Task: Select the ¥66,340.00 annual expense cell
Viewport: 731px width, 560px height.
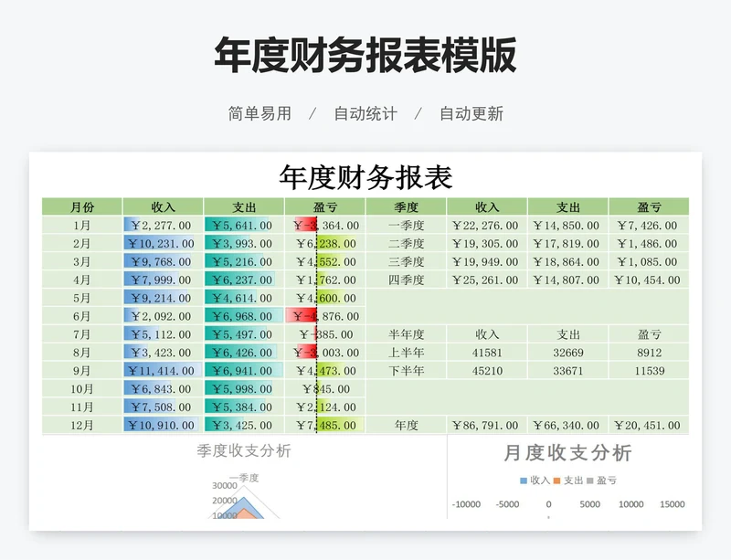Action: coord(567,425)
